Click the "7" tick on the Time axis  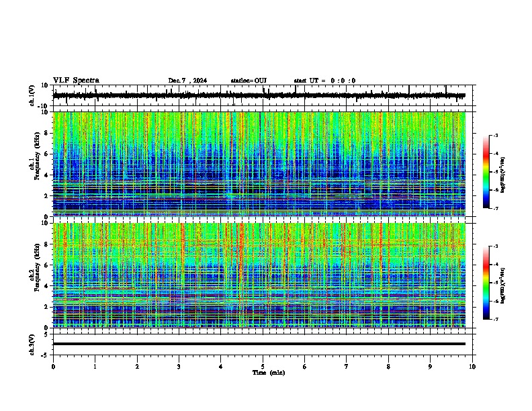pyautogui.click(x=347, y=367)
